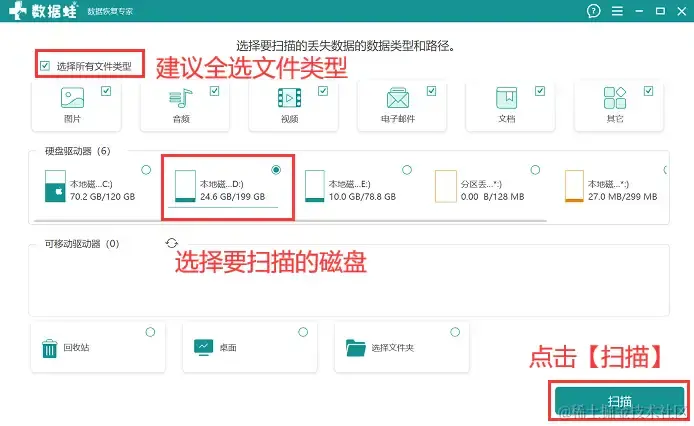Uncheck the 其它 file type checkbox

point(648,91)
